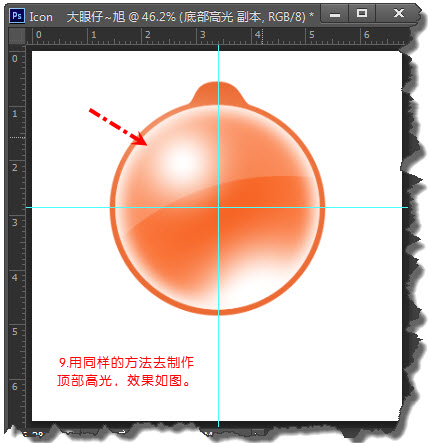
Task: Click the small bump atop the orange ball
Action: point(218,92)
